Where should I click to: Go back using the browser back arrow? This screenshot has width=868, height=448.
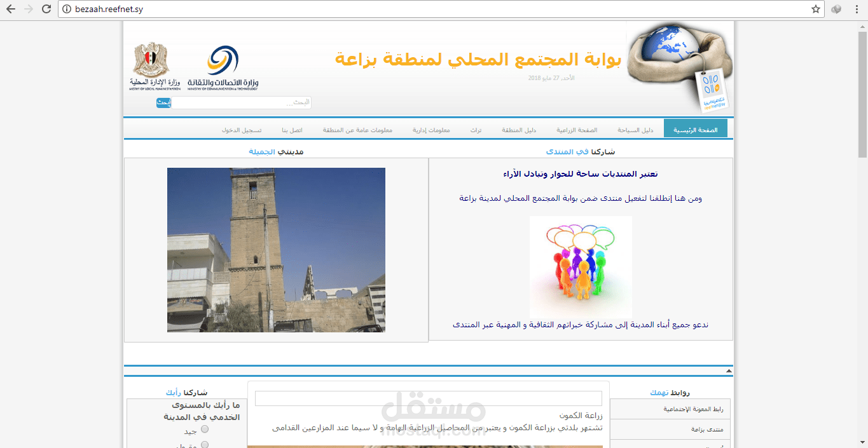point(10,9)
